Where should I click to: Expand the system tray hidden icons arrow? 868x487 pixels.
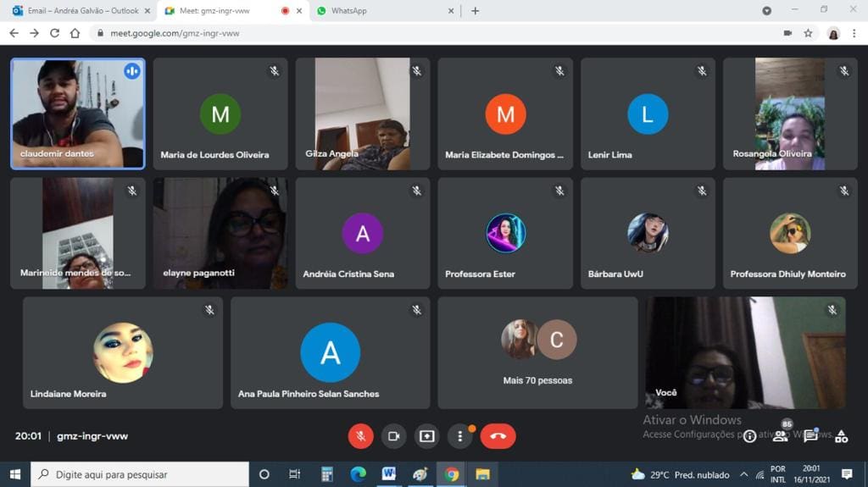tap(744, 474)
